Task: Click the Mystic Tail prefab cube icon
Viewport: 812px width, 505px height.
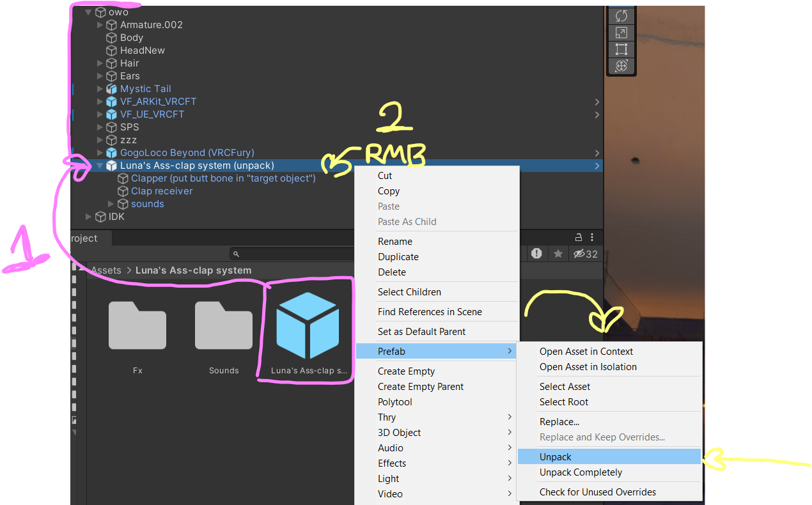Action: click(x=112, y=89)
